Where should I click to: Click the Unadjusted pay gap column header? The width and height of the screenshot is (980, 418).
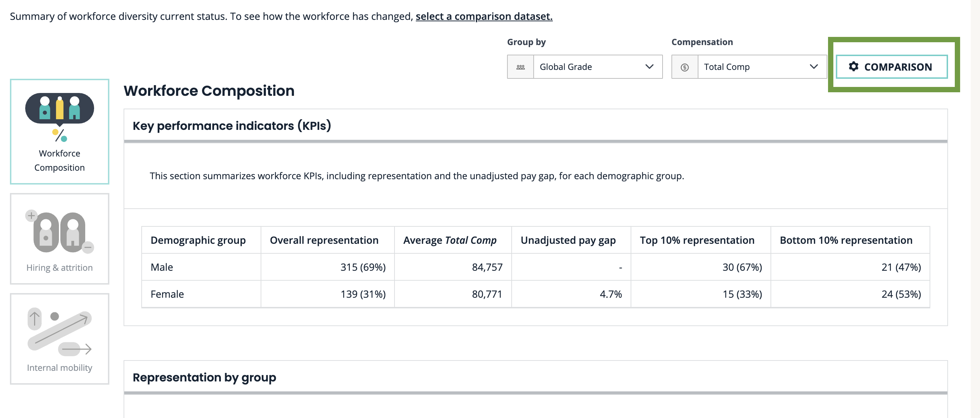pos(568,240)
